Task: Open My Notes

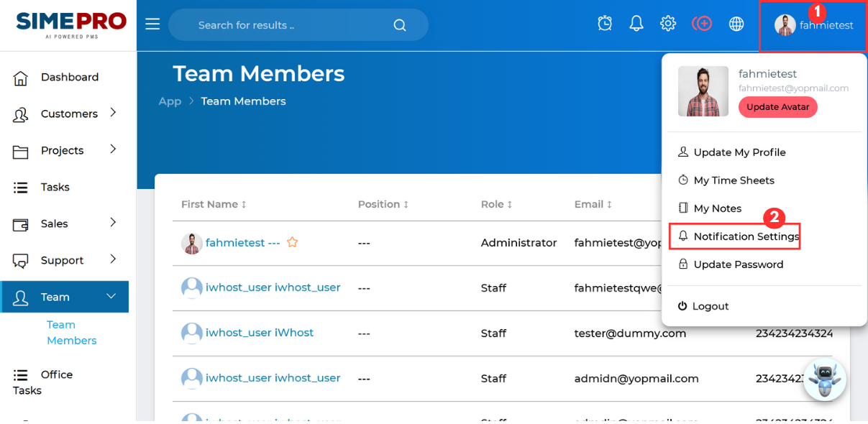Action: 710,208
